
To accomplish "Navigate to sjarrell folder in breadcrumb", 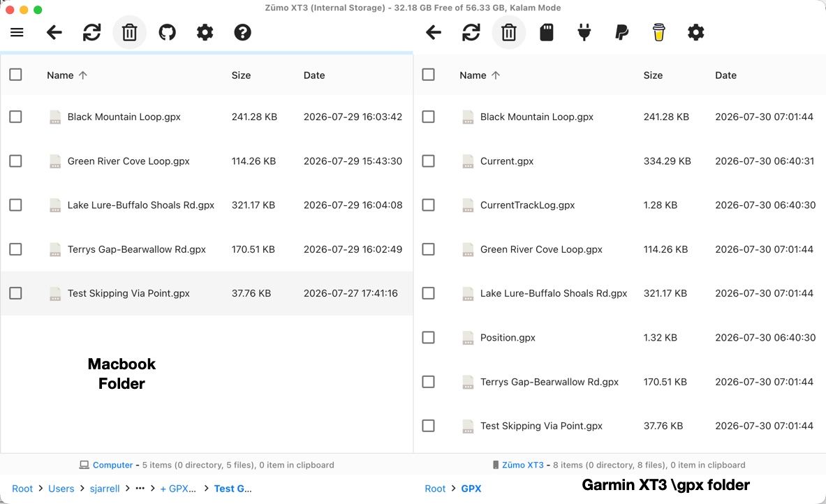I will (x=104, y=489).
